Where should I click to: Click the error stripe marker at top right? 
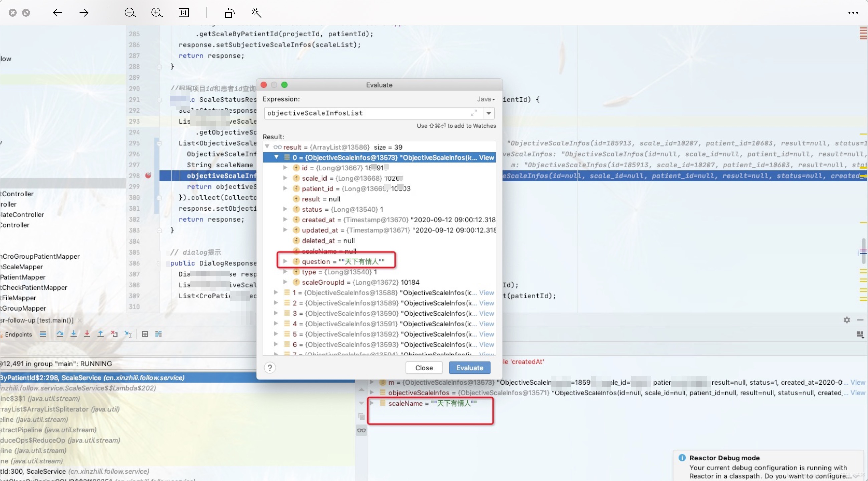pos(863,34)
